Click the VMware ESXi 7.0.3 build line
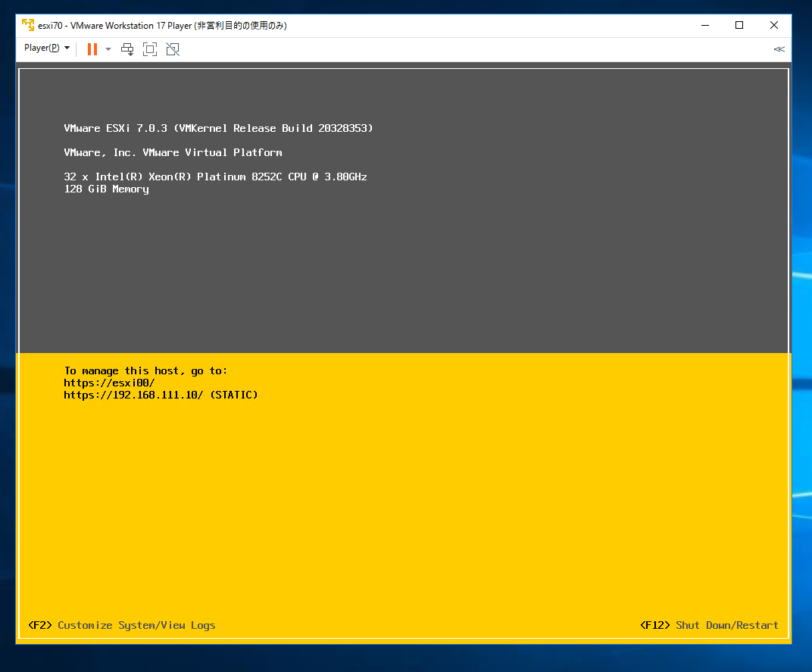Screen dimensions: 812x672 pos(218,128)
